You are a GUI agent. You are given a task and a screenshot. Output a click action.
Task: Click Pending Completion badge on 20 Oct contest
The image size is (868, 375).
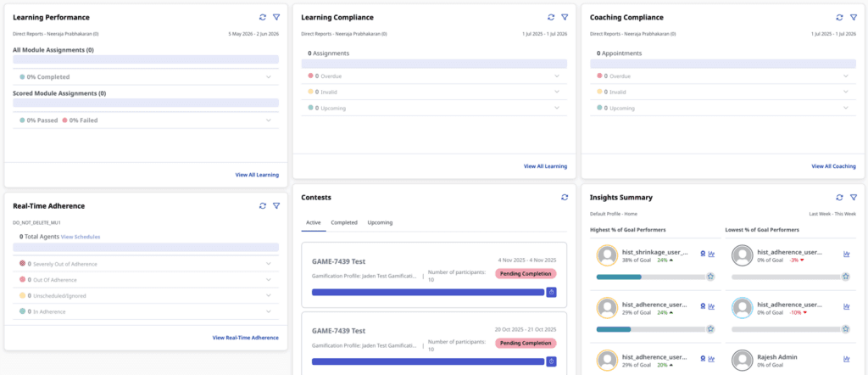pyautogui.click(x=526, y=343)
